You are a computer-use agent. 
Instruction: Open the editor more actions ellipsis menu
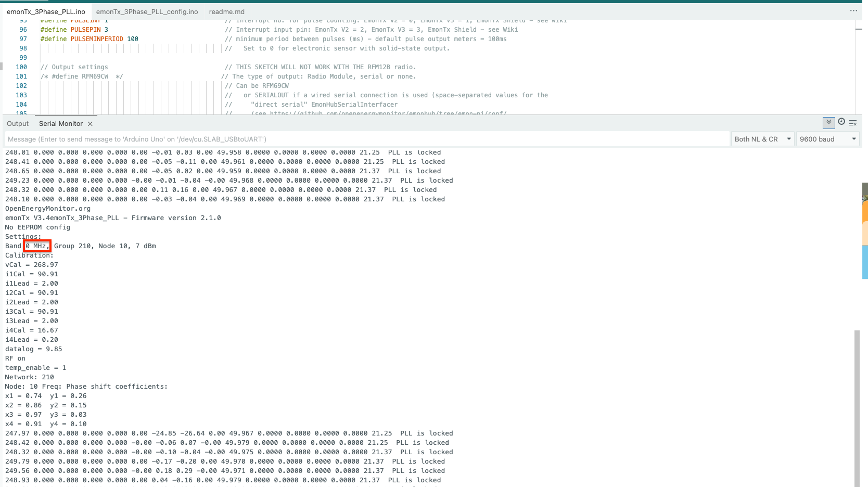pyautogui.click(x=853, y=10)
